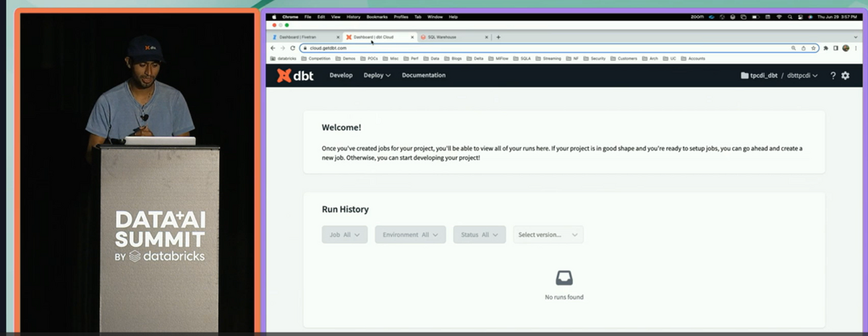The image size is (868, 336).
Task: Open the Apple menu
Action: click(274, 17)
